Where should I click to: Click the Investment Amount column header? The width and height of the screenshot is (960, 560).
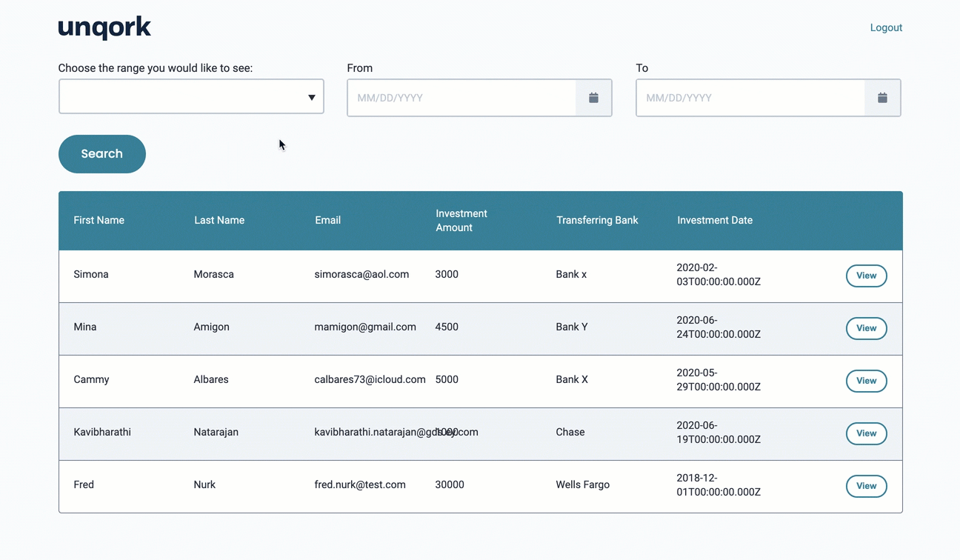coord(461,221)
